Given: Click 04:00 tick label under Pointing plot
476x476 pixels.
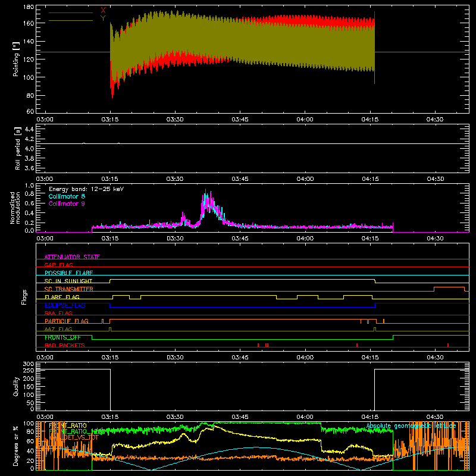Looking at the screenshot, I should click(305, 120).
